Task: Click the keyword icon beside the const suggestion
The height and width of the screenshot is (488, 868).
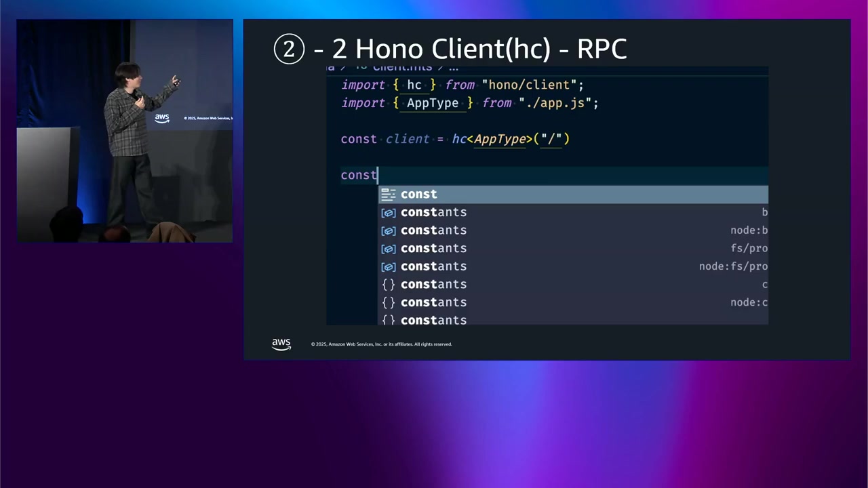Action: [x=388, y=194]
